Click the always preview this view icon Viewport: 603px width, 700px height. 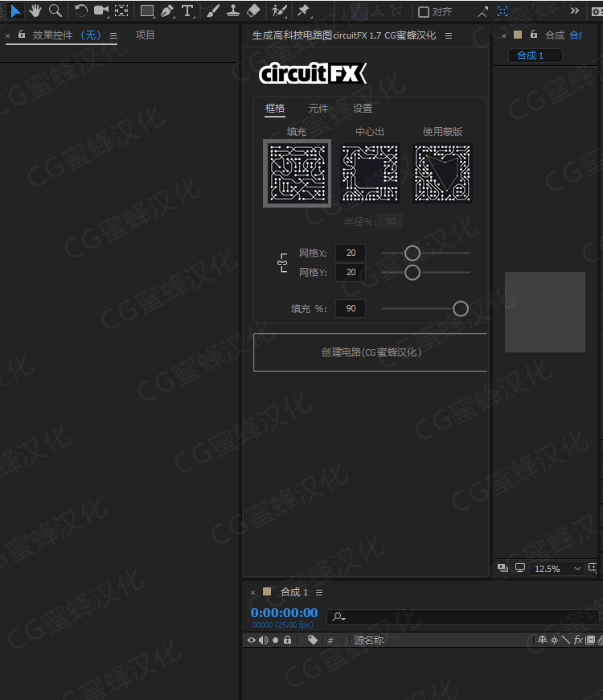point(503,568)
